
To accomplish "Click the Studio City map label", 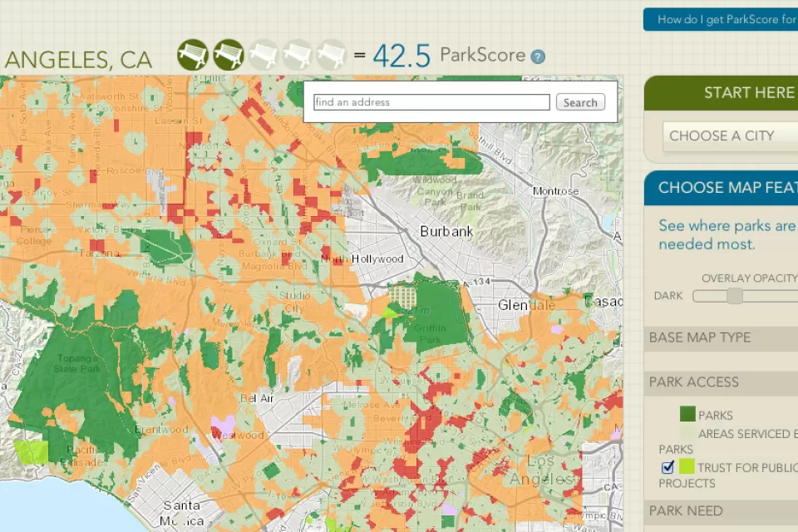I will point(294,302).
